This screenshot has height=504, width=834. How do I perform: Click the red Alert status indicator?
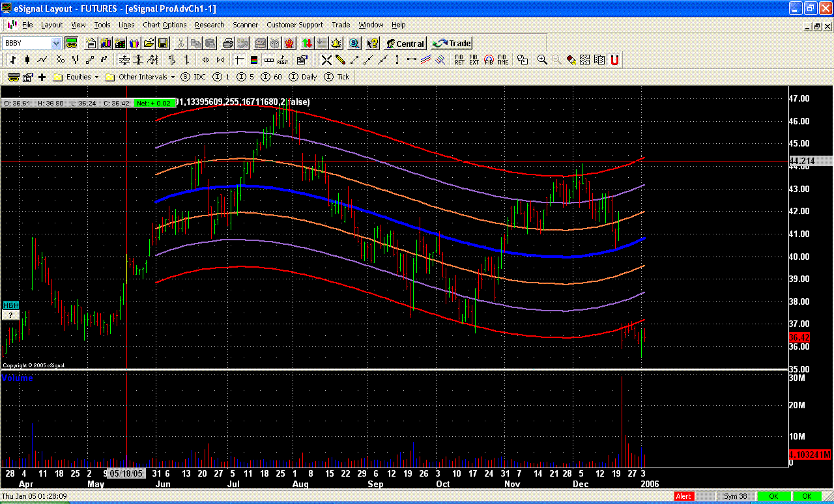pos(683,496)
